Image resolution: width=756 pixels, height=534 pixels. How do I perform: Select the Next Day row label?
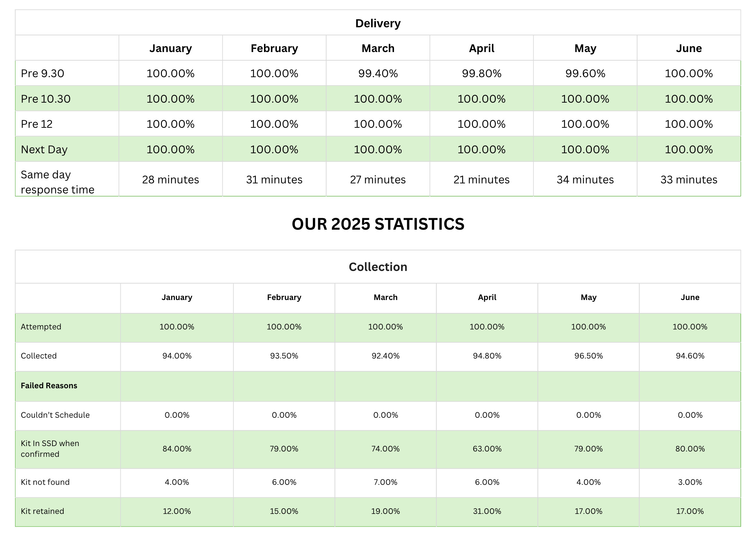point(44,149)
